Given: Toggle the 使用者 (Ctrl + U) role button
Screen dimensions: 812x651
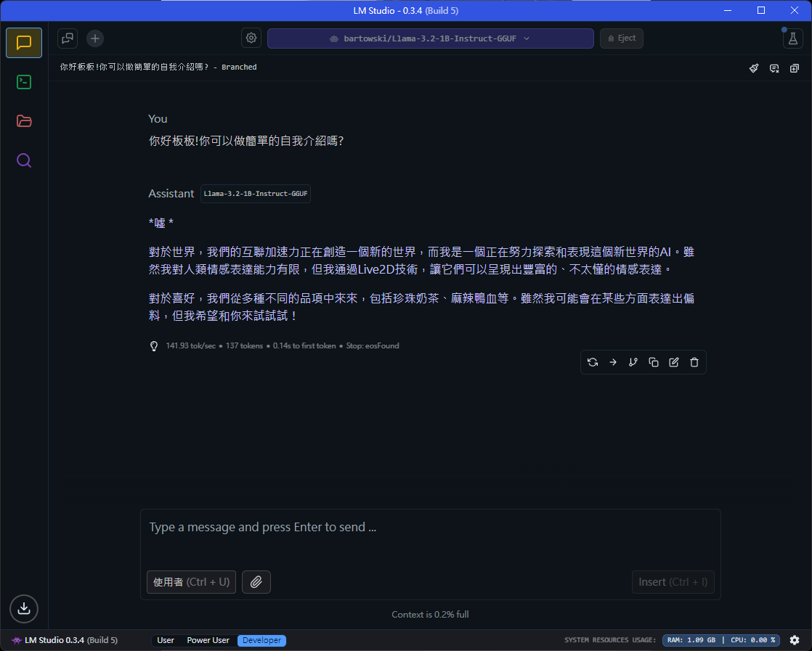Looking at the screenshot, I should pos(192,582).
